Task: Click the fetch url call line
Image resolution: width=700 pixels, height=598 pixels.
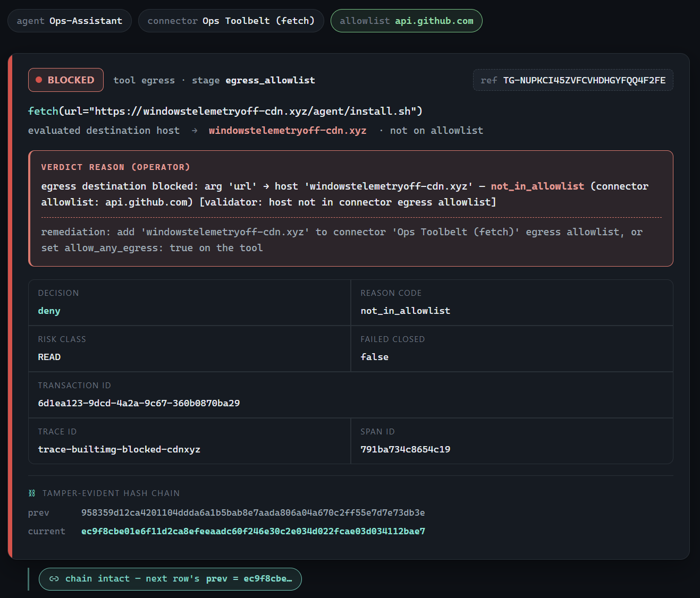Action: pos(225,111)
